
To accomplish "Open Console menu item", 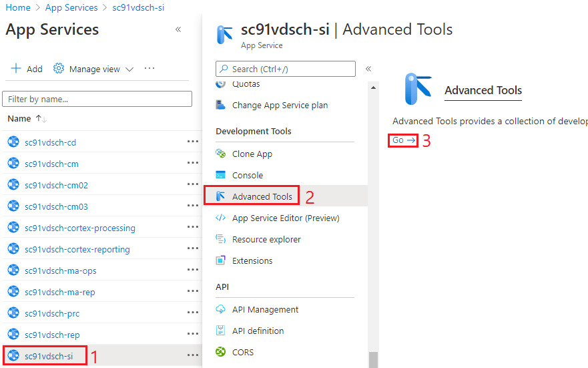I will 248,176.
